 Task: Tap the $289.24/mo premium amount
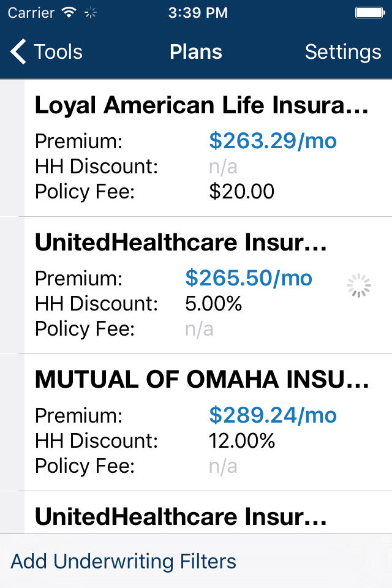click(273, 416)
